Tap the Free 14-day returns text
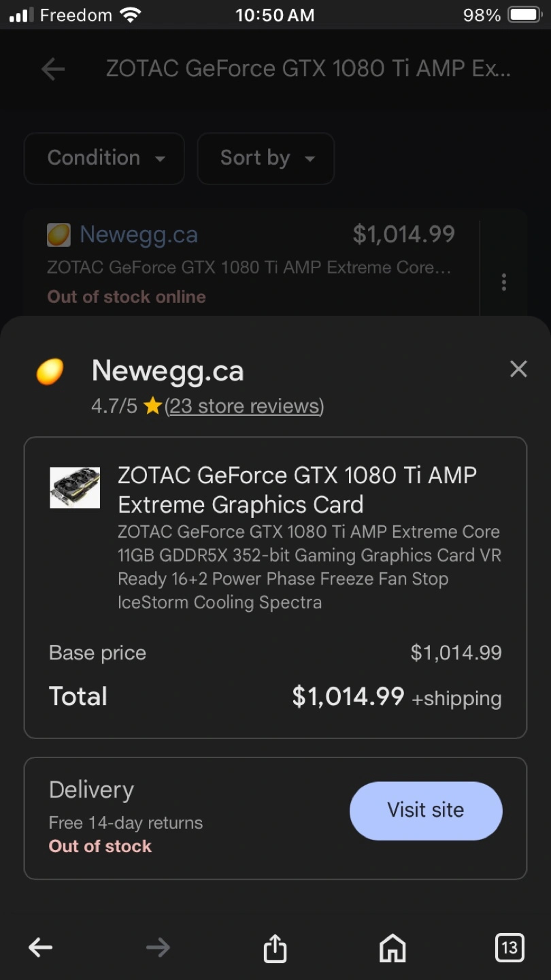The height and width of the screenshot is (980, 551). [x=126, y=823]
